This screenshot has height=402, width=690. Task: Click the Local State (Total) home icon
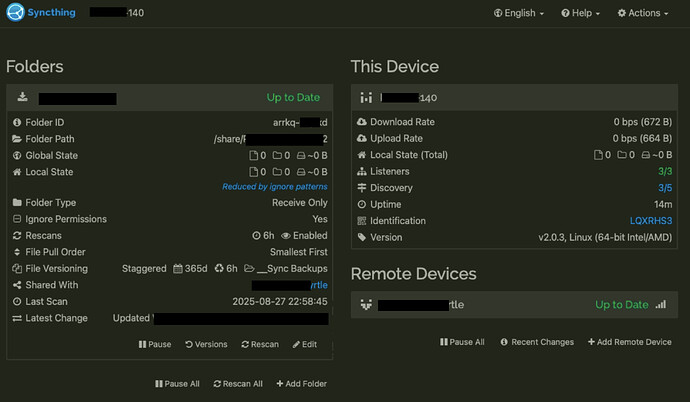[x=362, y=155]
